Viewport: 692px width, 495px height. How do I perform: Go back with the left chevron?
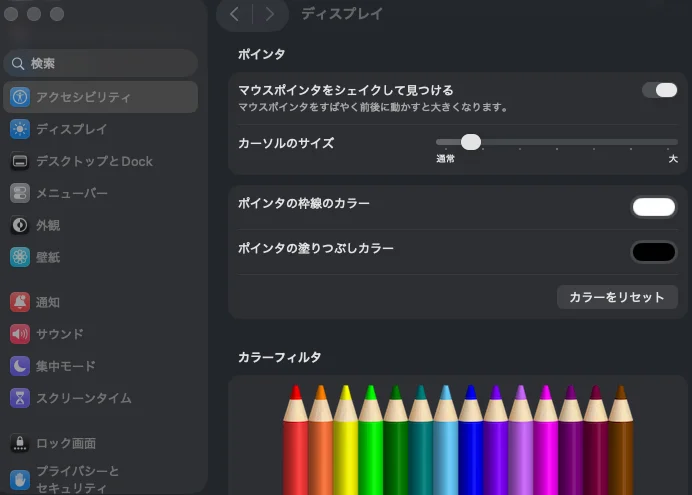click(234, 14)
